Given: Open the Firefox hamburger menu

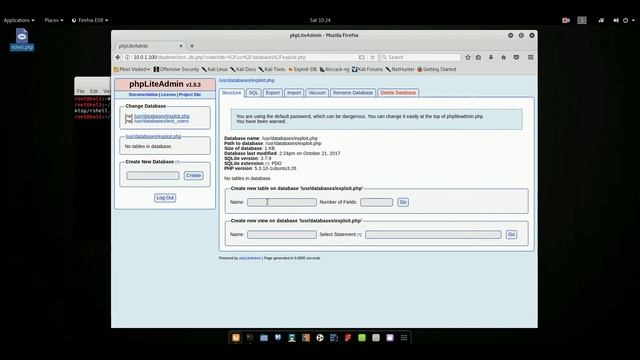Looking at the screenshot, I should [531, 58].
